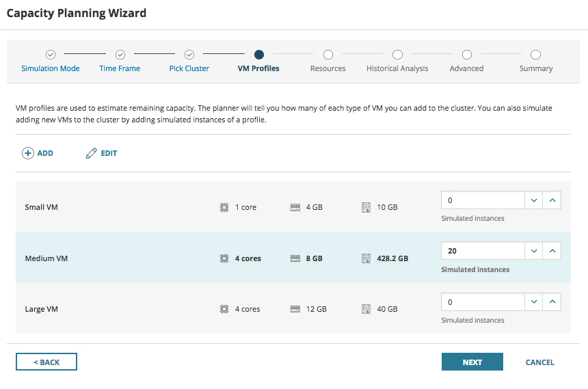This screenshot has height=389, width=588.
Task: Select the Resources step circle
Action: pyautogui.click(x=328, y=55)
